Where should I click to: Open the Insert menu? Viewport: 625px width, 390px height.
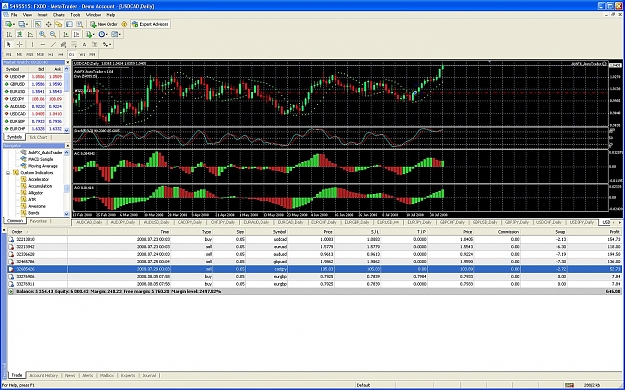[x=42, y=15]
